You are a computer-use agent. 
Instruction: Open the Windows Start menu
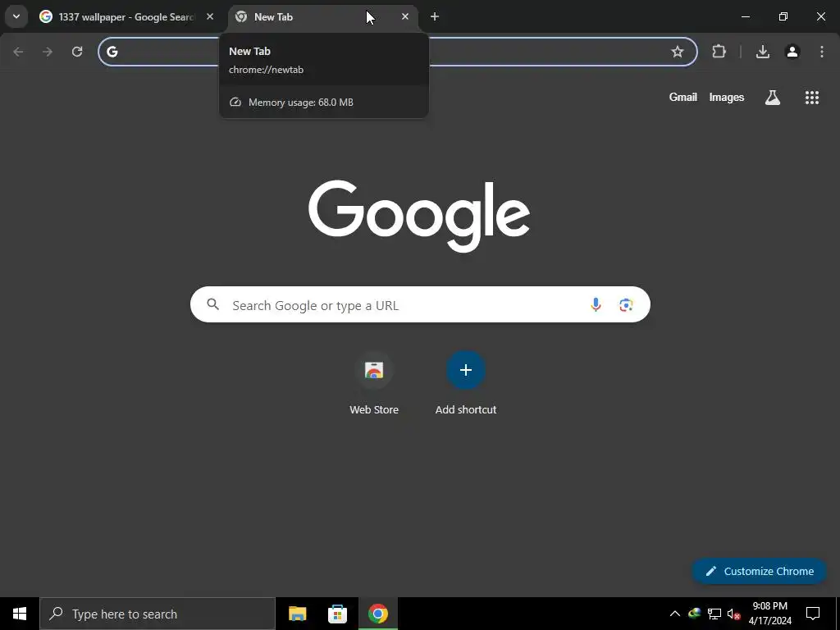click(x=20, y=614)
